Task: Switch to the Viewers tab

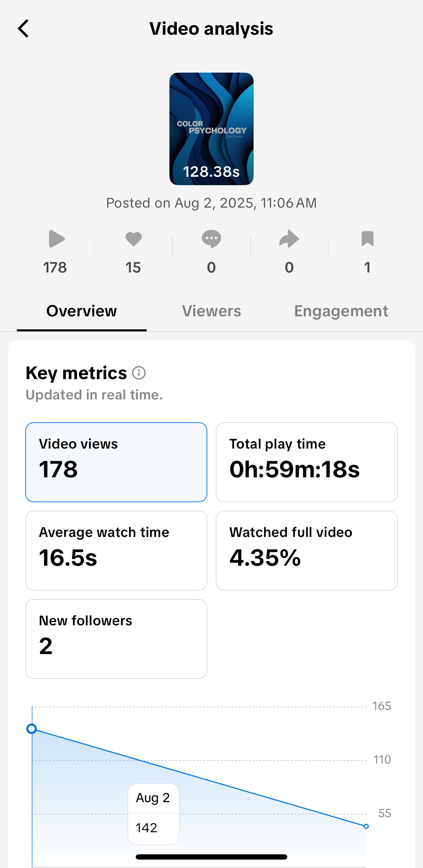Action: click(x=211, y=311)
